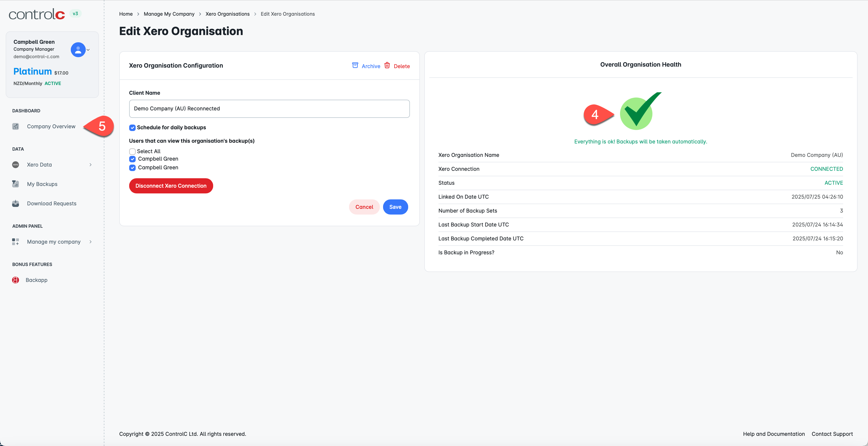Click the Status value ACTIVE
Screen dimensions: 868x446
pos(834,183)
